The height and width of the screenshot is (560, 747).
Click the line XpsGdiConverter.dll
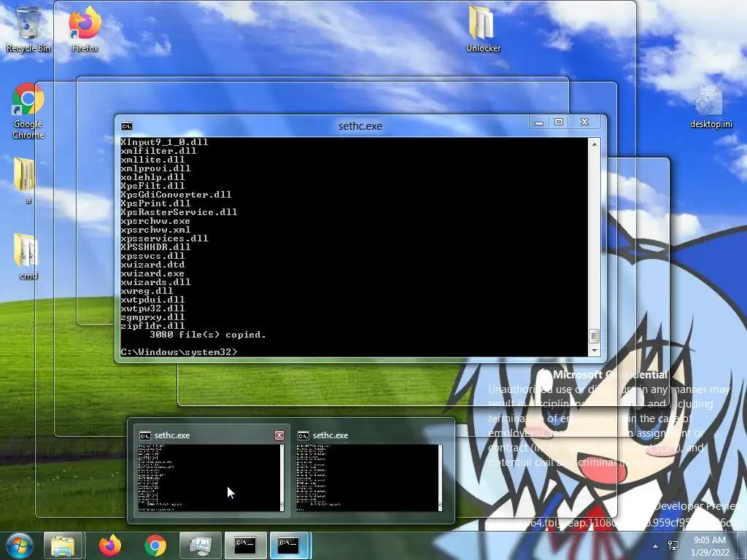[176, 195]
